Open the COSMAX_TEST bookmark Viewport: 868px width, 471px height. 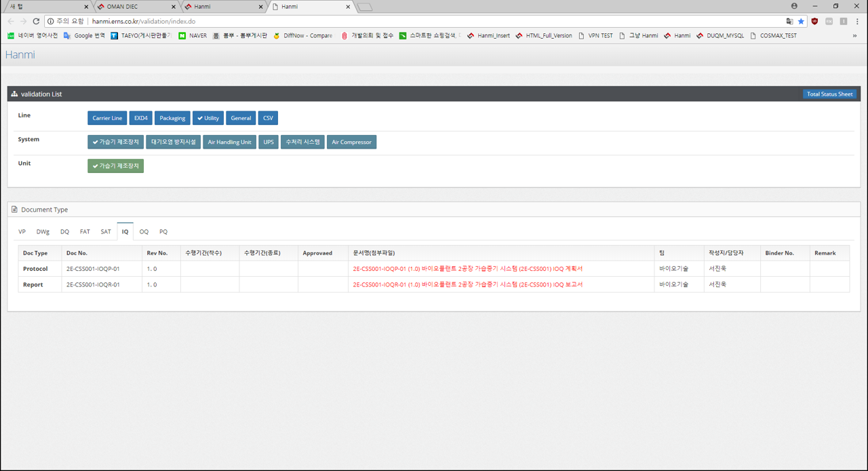773,35
